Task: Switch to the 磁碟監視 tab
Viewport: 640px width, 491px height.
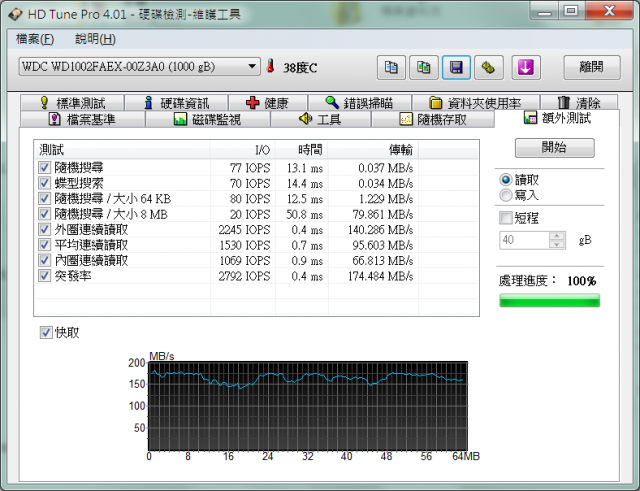Action: point(208,119)
